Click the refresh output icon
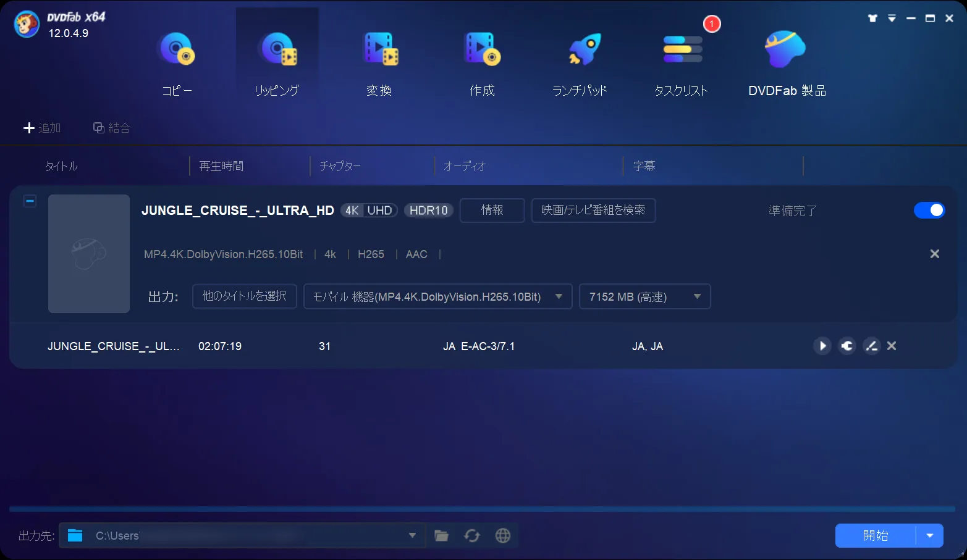Screen dimensions: 967x560 pos(472,535)
